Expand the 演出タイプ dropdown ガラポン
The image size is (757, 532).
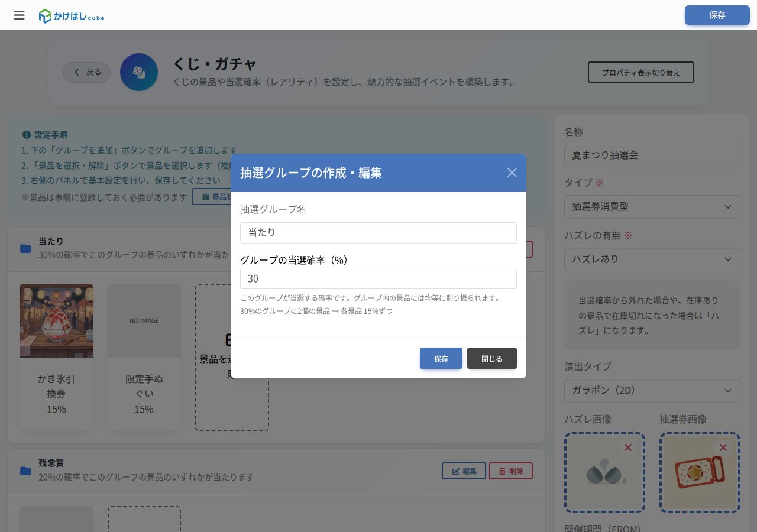pos(652,391)
